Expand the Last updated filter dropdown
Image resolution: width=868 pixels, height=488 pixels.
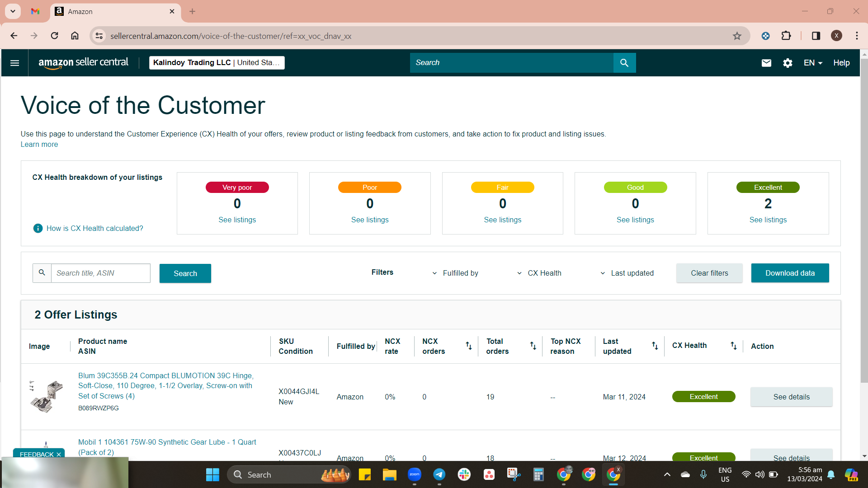tap(627, 273)
